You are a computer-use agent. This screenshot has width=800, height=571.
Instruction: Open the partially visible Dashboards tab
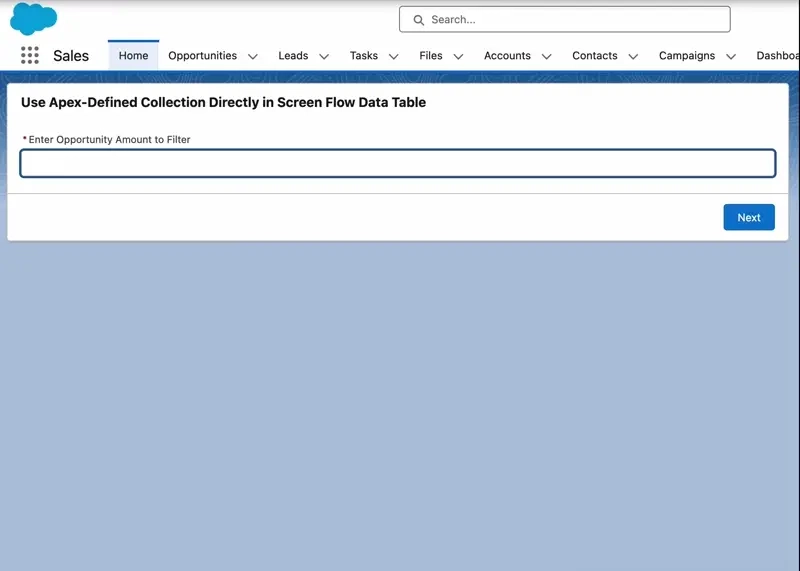point(778,55)
